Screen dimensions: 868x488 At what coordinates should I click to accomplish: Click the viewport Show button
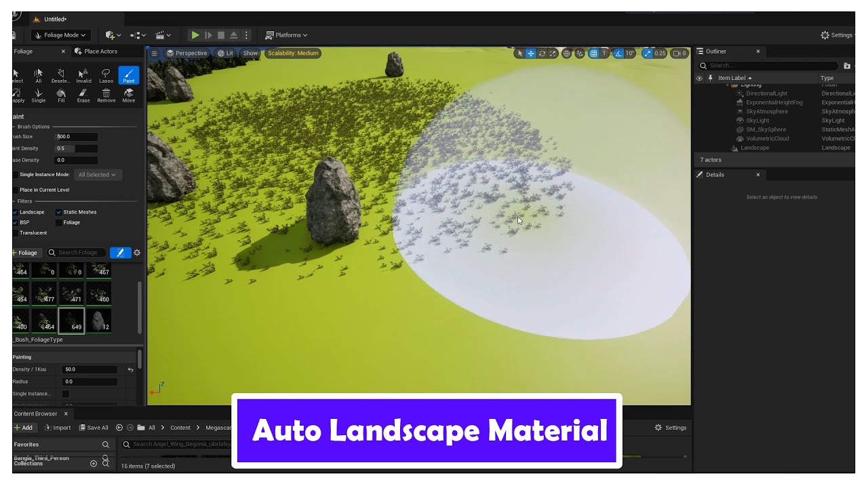(x=250, y=53)
